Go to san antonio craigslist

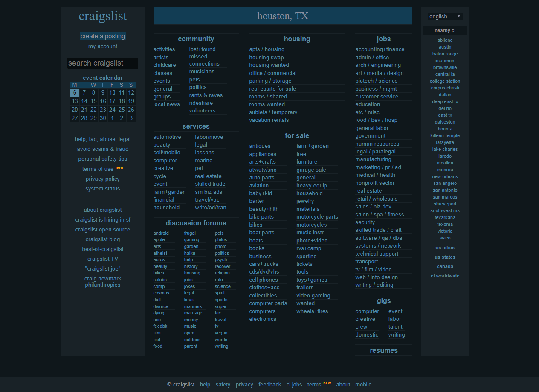click(x=445, y=190)
